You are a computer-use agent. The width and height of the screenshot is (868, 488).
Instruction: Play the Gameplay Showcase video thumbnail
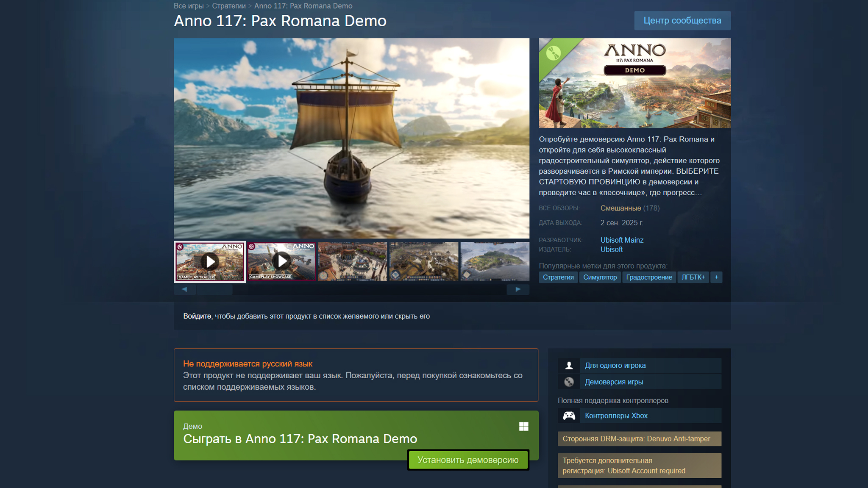[282, 261]
